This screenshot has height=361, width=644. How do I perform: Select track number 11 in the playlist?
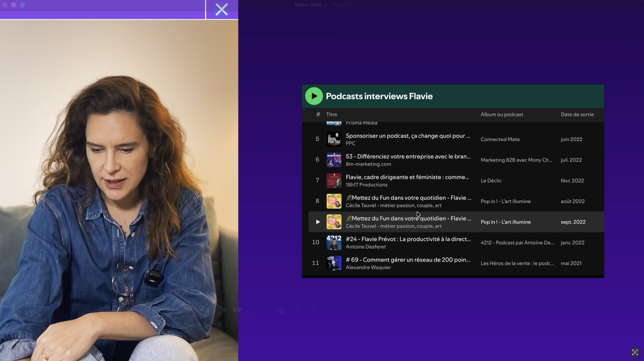(x=316, y=263)
